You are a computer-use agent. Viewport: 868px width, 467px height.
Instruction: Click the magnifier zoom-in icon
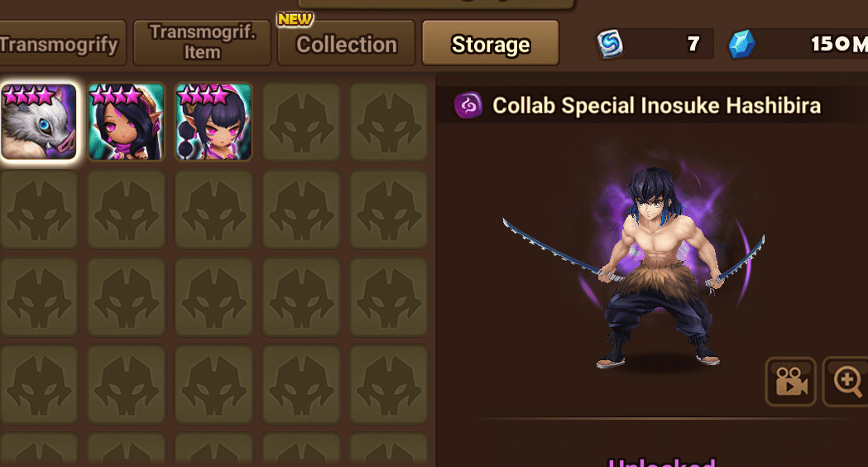point(847,382)
